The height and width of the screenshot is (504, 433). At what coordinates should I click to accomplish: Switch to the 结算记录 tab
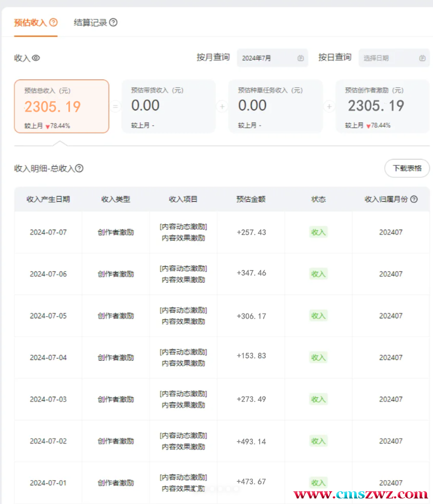click(x=90, y=23)
